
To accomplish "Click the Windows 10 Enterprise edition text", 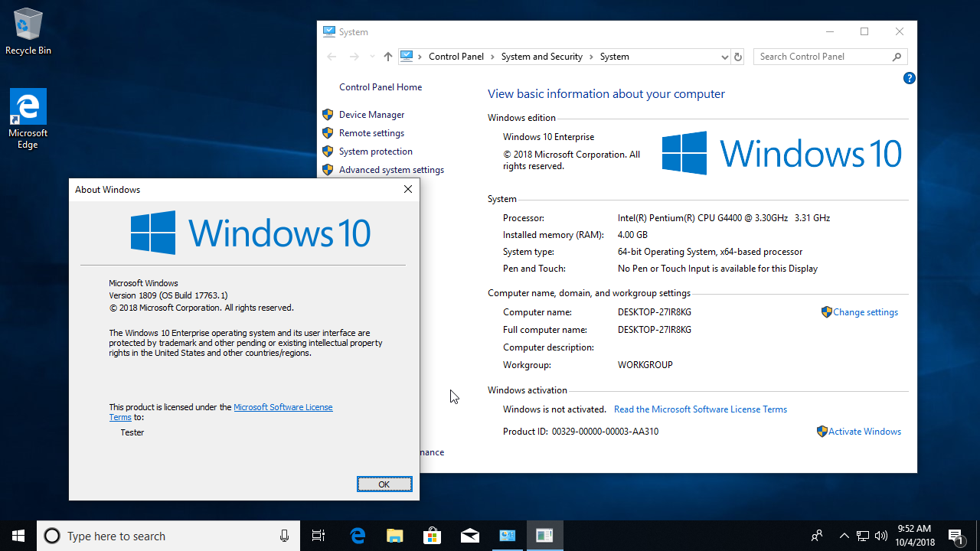I will [x=548, y=137].
